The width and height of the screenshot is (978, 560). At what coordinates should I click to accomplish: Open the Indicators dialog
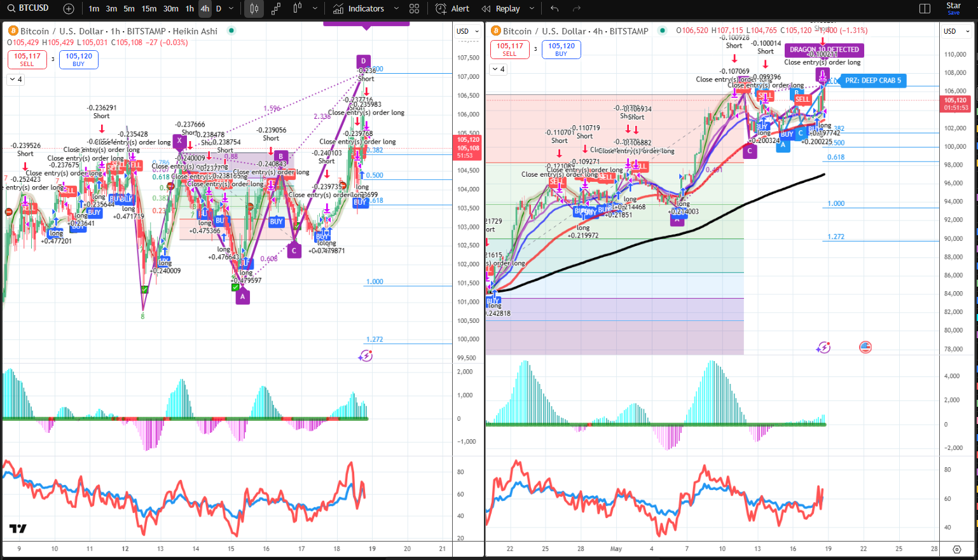coord(359,9)
